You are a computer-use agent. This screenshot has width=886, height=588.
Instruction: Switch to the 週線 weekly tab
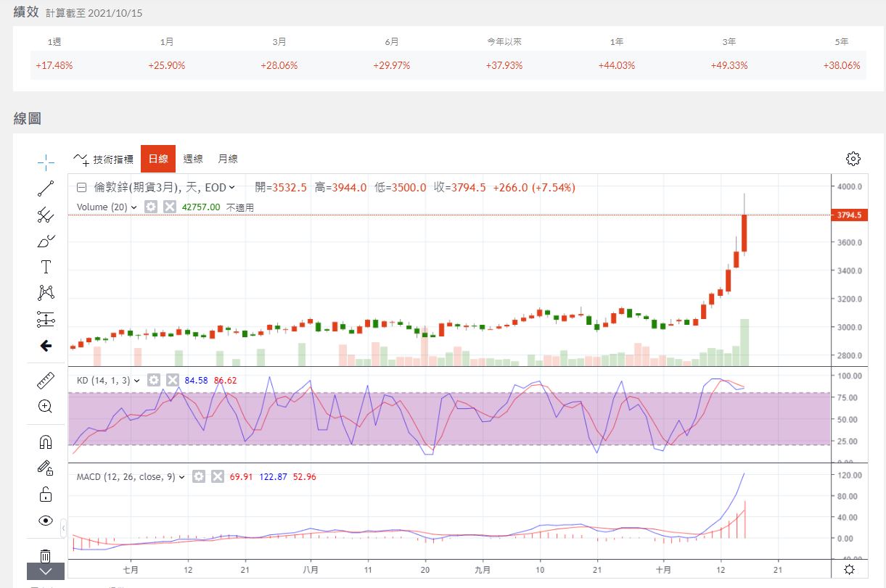tap(193, 159)
